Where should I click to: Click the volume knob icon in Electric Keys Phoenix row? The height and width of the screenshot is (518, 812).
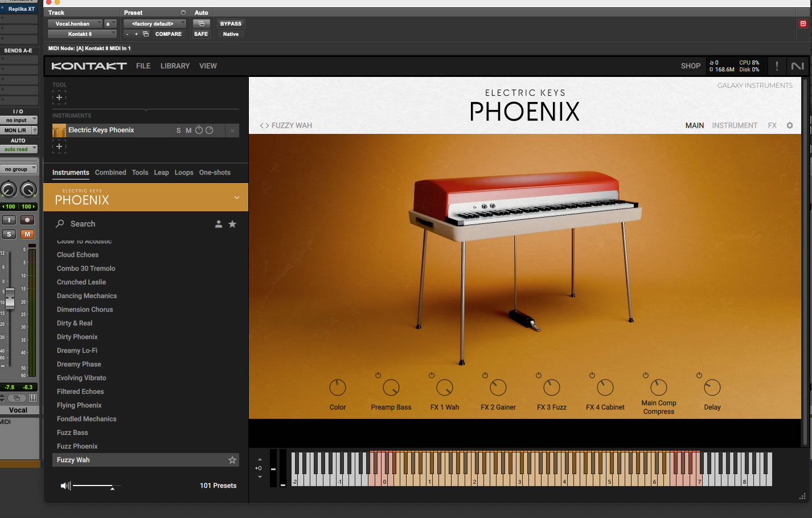coord(199,130)
